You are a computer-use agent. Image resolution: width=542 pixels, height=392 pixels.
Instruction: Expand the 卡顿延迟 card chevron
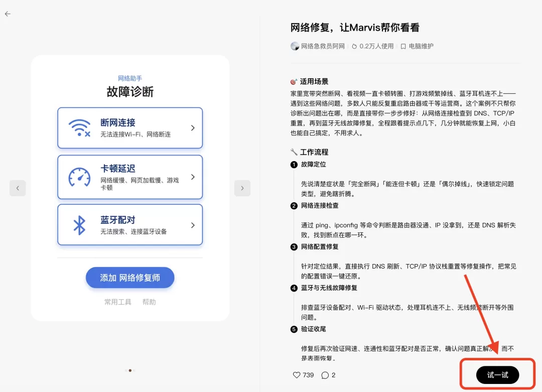coord(193,177)
